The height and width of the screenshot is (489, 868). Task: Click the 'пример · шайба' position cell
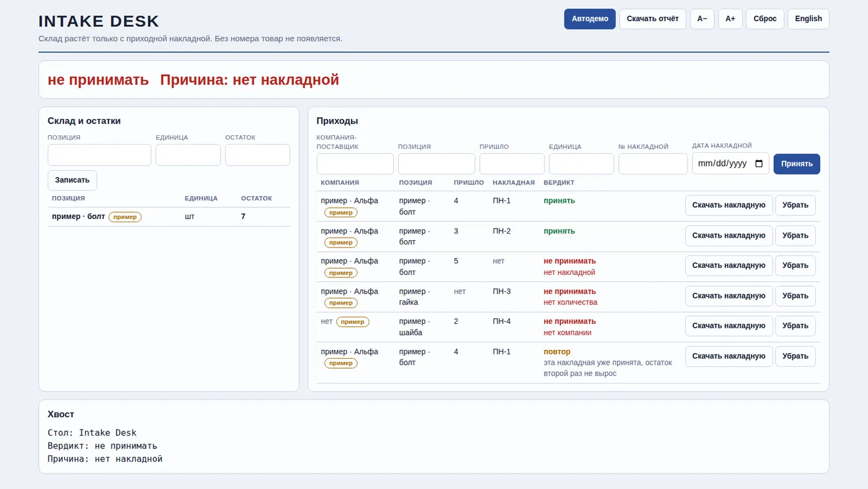point(415,326)
